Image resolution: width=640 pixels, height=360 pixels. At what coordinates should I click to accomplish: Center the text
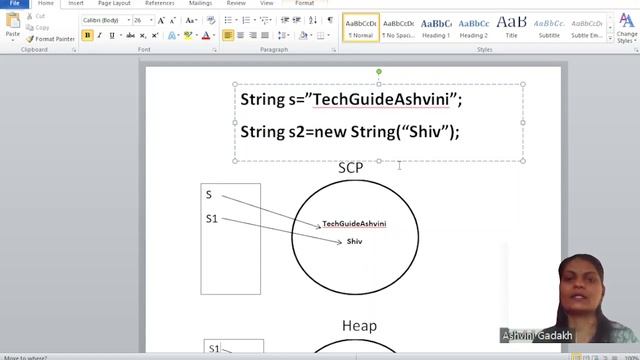240,36
